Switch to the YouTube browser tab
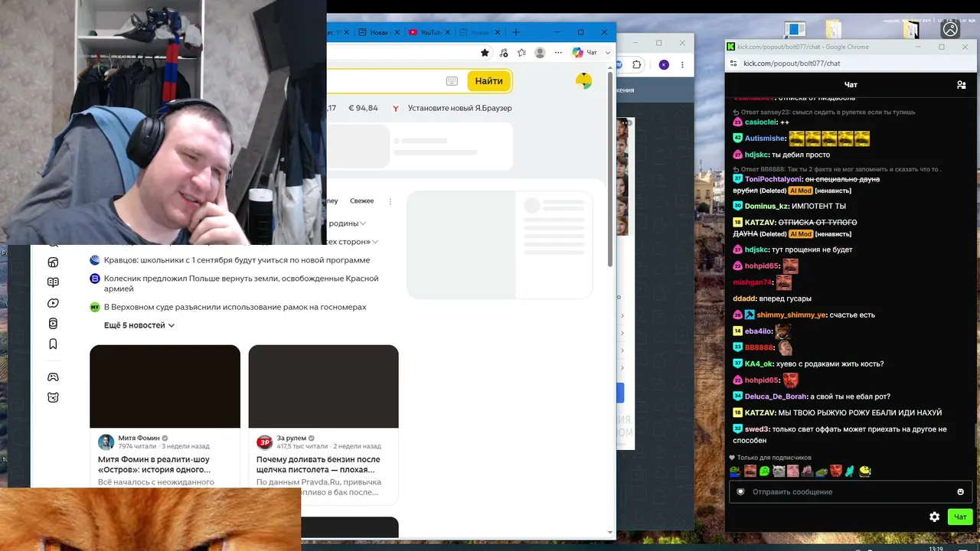This screenshot has width=980, height=551. [426, 32]
